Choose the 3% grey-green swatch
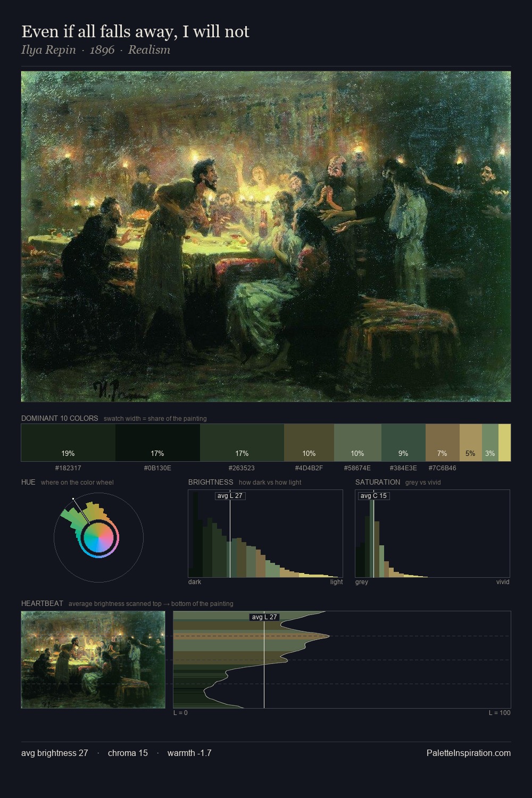The height and width of the screenshot is (798, 532). (490, 443)
